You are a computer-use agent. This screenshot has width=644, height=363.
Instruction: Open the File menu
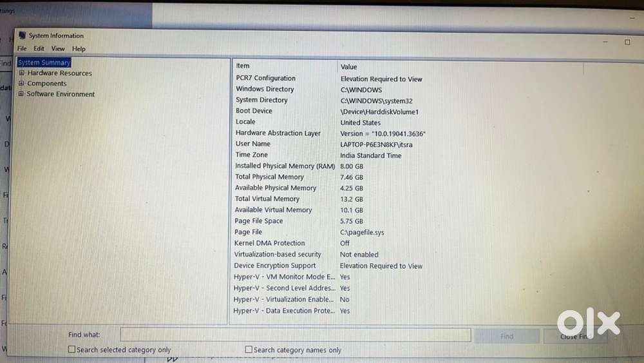click(22, 48)
